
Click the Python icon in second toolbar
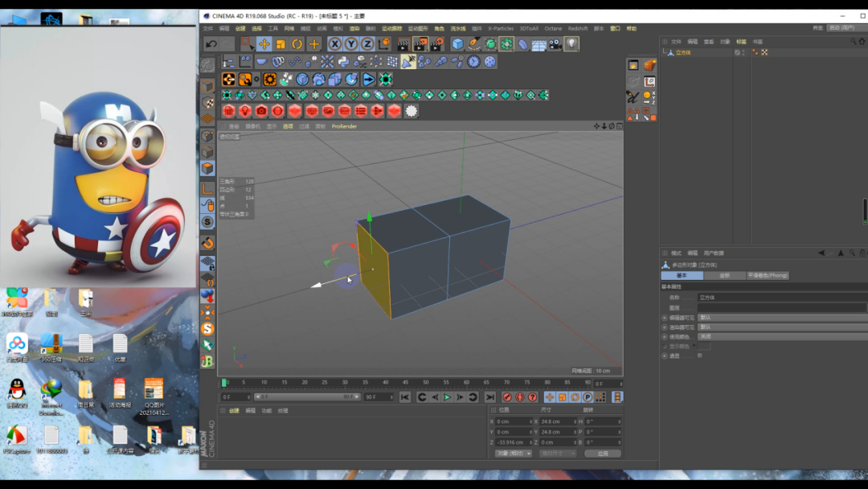(343, 61)
